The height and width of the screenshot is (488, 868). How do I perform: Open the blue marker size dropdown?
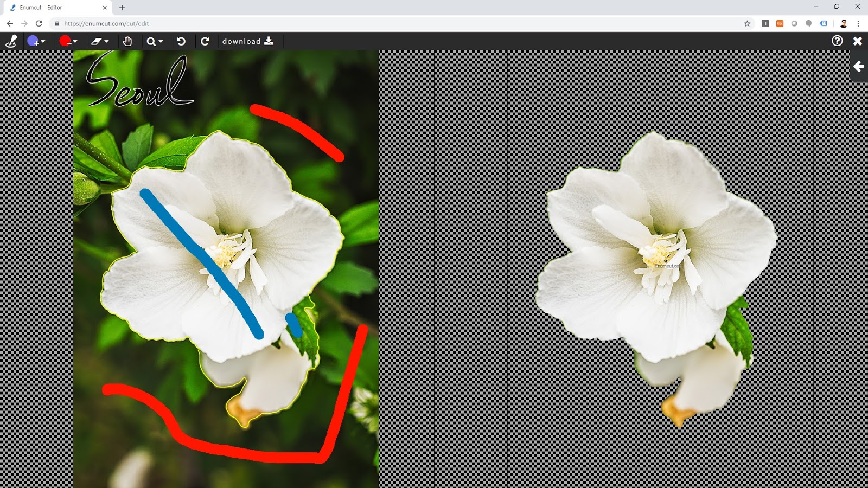tap(44, 41)
